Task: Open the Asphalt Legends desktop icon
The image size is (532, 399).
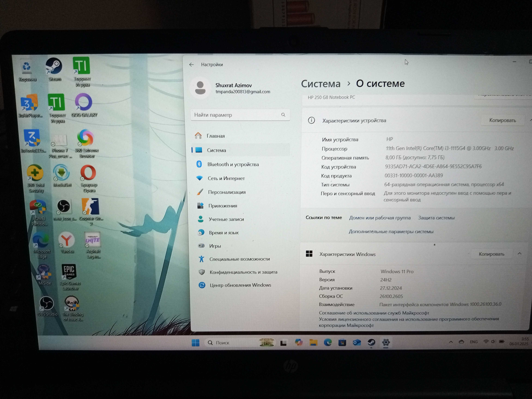Action: [x=93, y=245]
